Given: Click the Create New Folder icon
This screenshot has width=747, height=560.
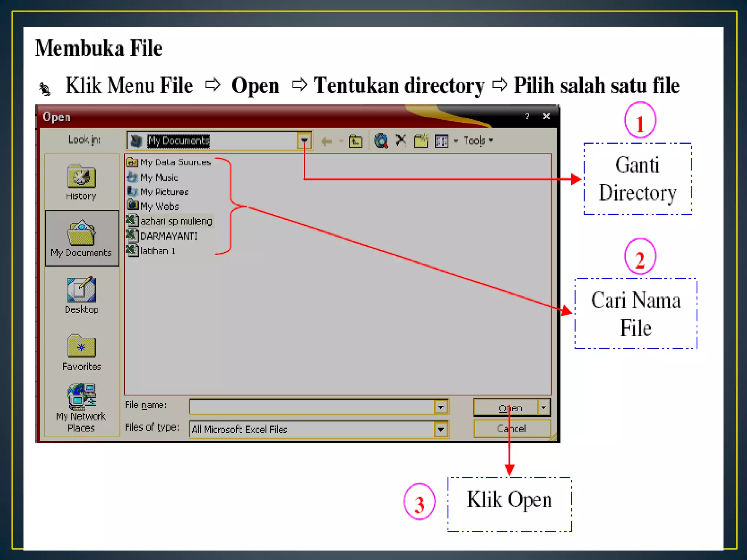Looking at the screenshot, I should tap(421, 141).
